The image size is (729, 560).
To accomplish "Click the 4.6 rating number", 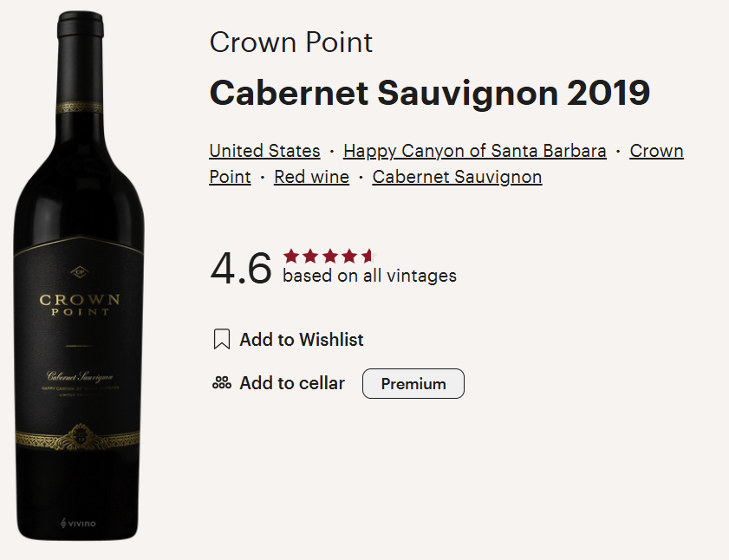I will tap(241, 269).
